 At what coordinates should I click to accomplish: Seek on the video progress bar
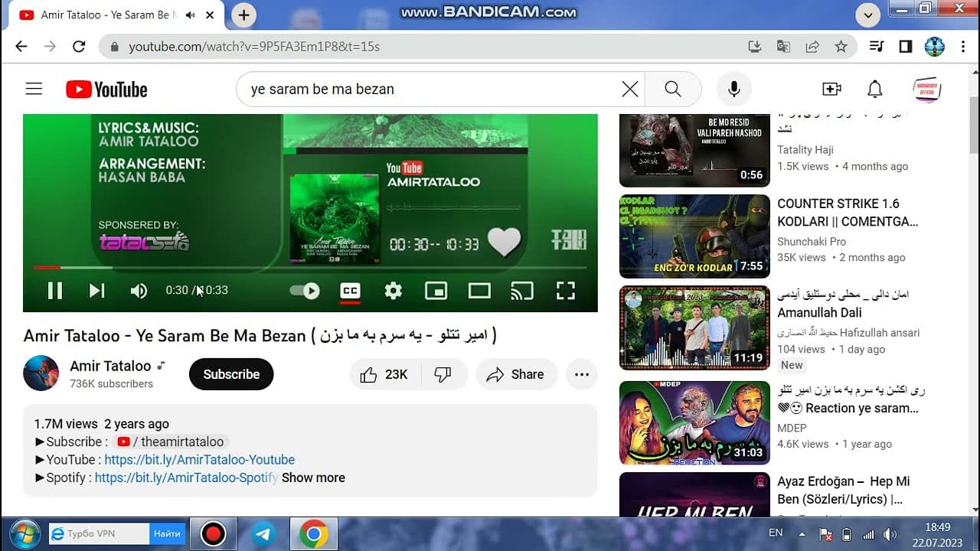(x=310, y=268)
